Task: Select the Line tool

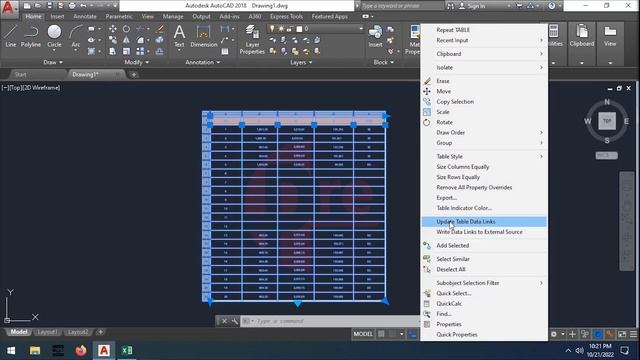Action: [11, 36]
